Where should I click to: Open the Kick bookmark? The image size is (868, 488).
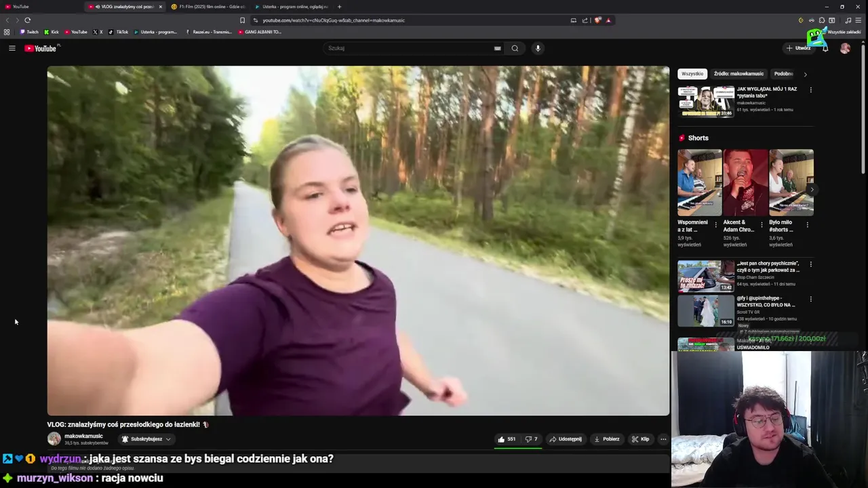click(52, 32)
